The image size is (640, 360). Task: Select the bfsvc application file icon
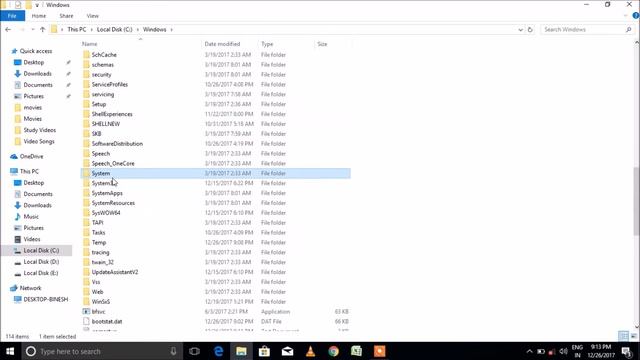86,311
